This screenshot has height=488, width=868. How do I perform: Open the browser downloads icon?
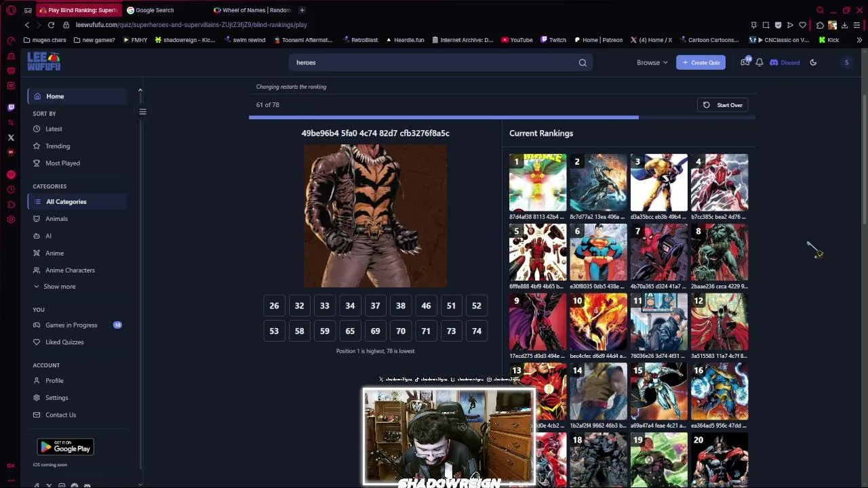coord(844,25)
